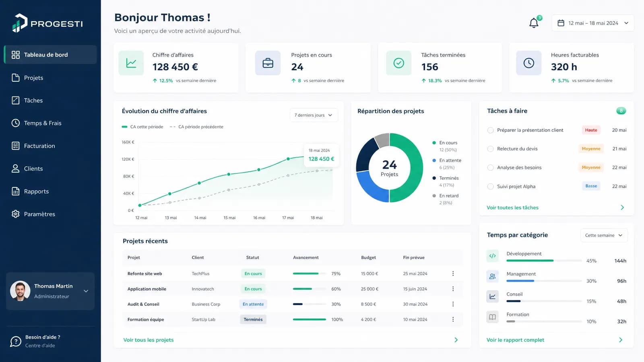This screenshot has width=644, height=362.
Task: Click the Refonte site web progress bar
Action: click(309, 274)
